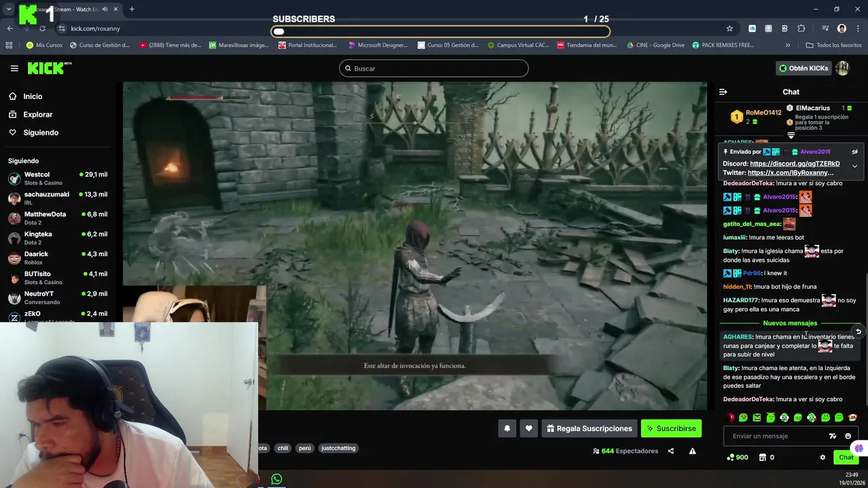The width and height of the screenshot is (868, 488).
Task: Open Kingteka channel in the sidebar
Action: [x=58, y=237]
